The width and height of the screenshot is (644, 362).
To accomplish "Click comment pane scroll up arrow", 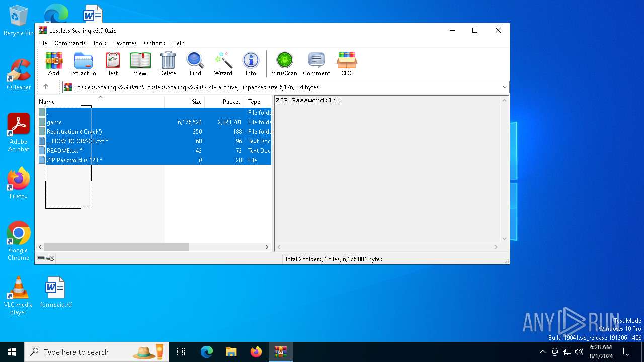I will pos(505,100).
